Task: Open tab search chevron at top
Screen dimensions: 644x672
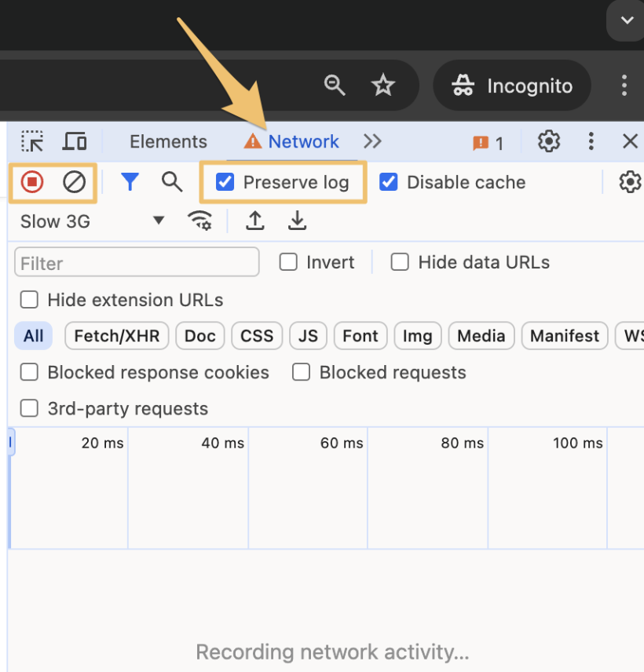Action: pyautogui.click(x=627, y=20)
